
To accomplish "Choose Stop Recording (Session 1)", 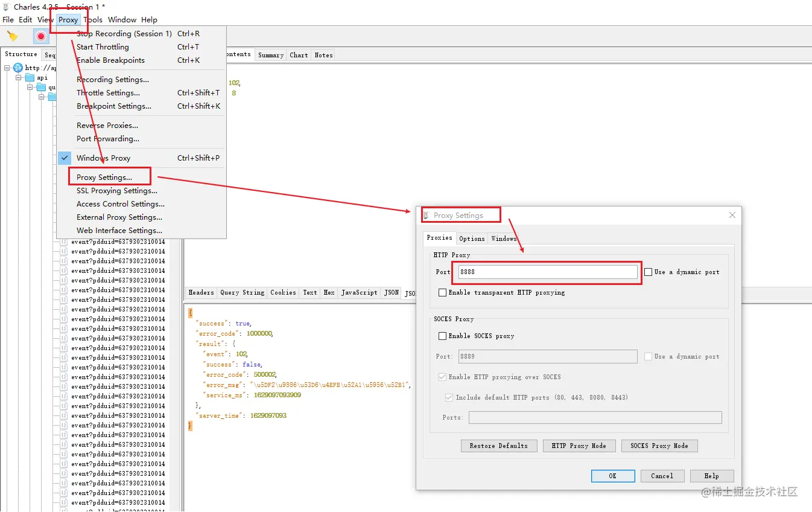I will [142, 34].
